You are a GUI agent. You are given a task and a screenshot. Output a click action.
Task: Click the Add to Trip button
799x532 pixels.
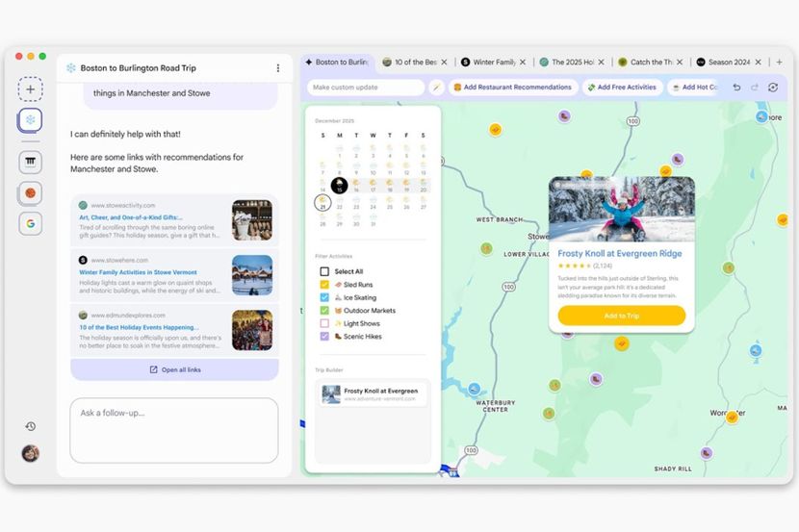point(621,316)
